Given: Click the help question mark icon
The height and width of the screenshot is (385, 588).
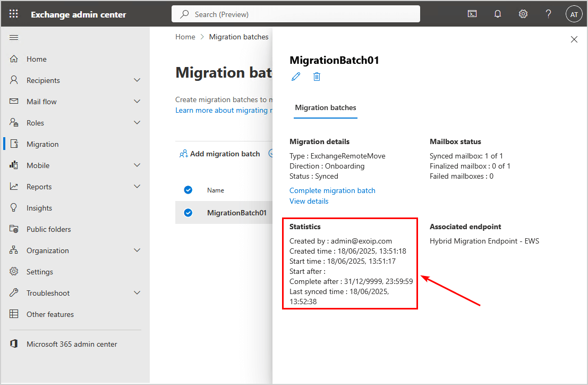Looking at the screenshot, I should pos(549,14).
